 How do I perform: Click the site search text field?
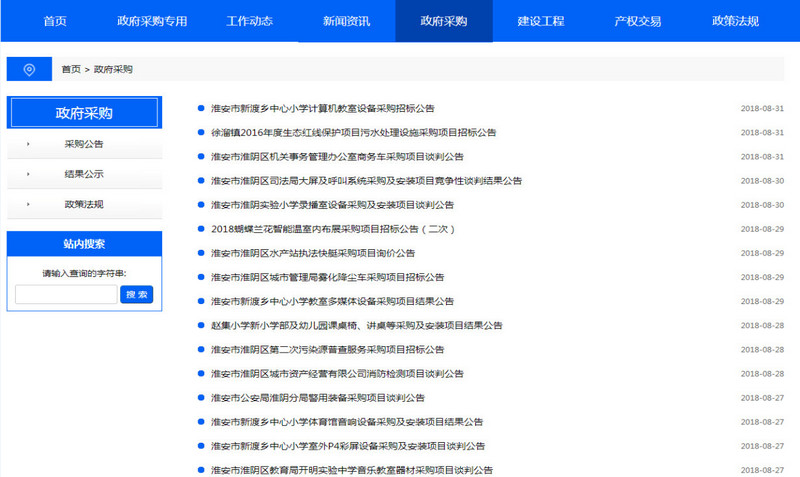coord(66,294)
